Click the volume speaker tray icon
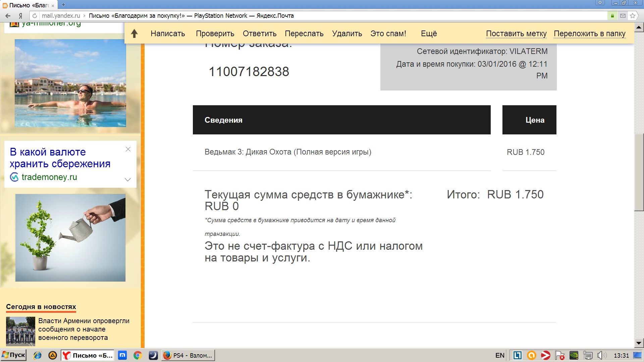Viewport: 644px width, 362px height. (601, 355)
